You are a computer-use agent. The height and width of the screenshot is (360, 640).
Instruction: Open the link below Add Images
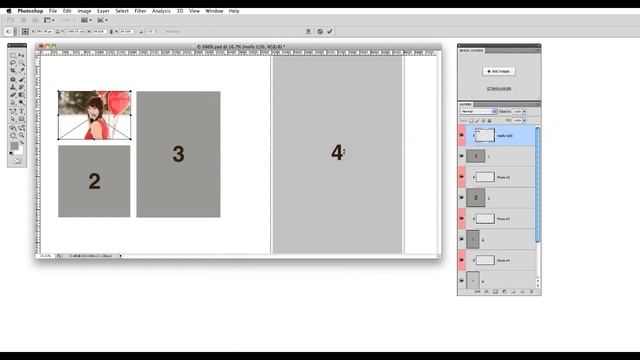(499, 89)
